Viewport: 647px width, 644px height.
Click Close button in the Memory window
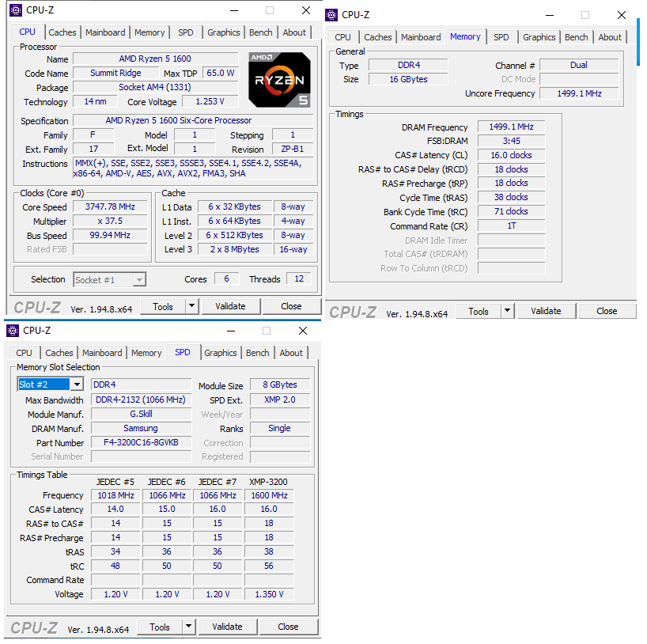[607, 311]
